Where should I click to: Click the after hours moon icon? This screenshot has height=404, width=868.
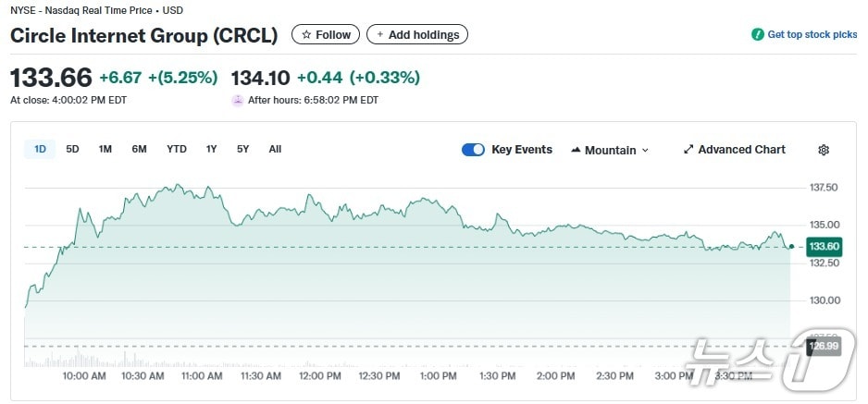coord(238,100)
